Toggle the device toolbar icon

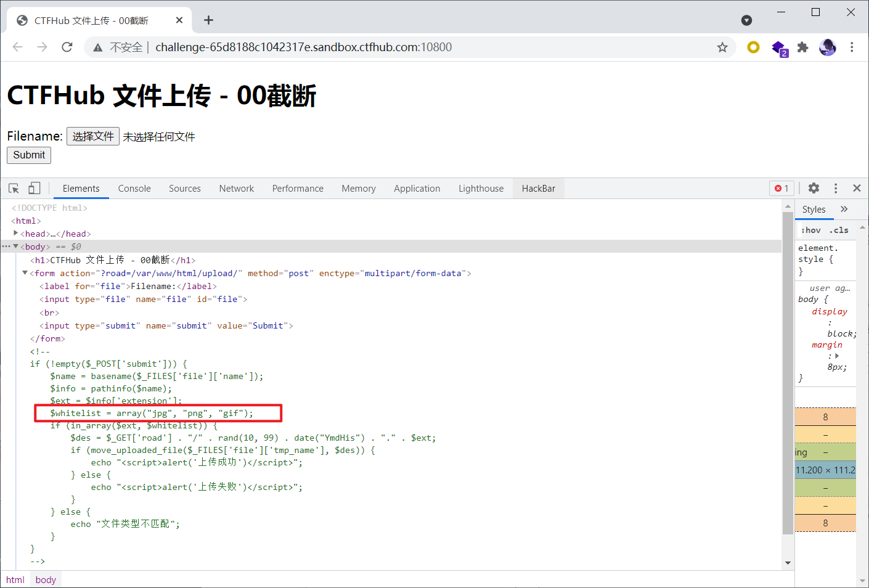coord(35,188)
